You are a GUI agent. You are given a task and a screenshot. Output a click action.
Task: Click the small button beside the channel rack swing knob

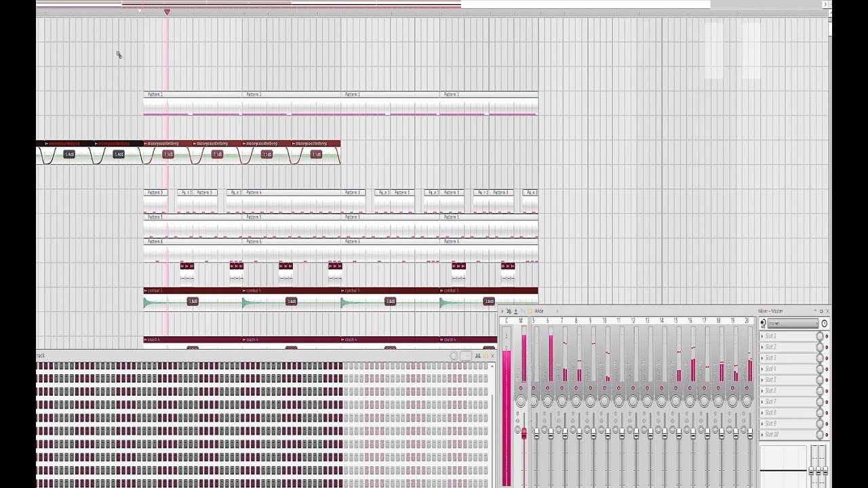coord(465,355)
